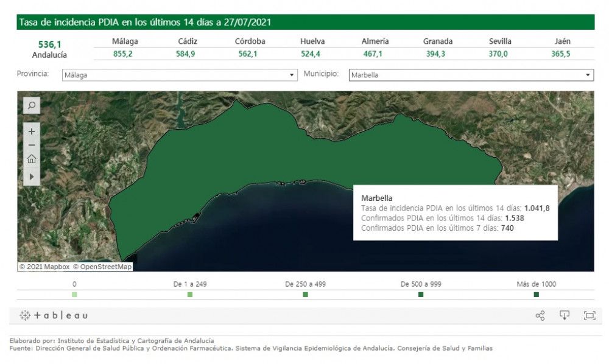Viewport: 609px width, 364px height.
Task: Select the Huelva province header
Action: [312, 41]
